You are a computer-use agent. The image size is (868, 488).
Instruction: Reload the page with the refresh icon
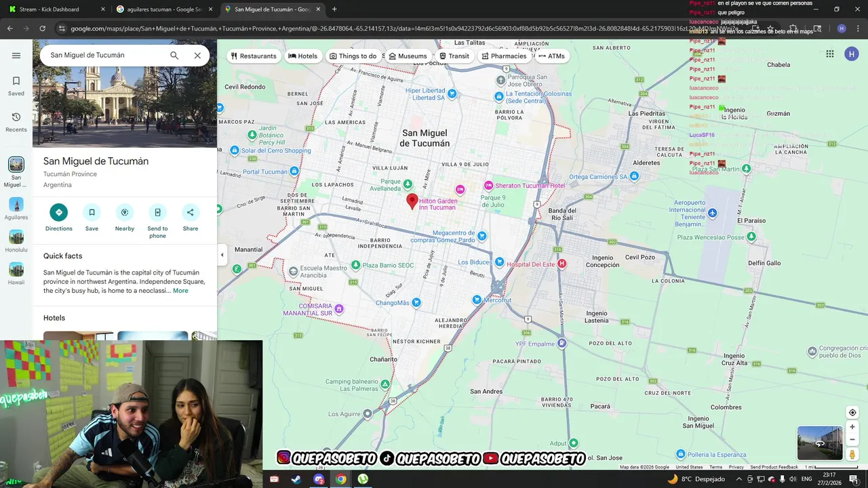43,28
